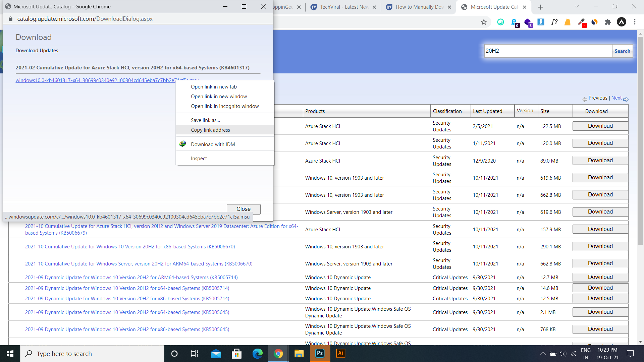Click the Download dialog address bar URL
Viewport: 644px width, 362px height.
click(85, 19)
